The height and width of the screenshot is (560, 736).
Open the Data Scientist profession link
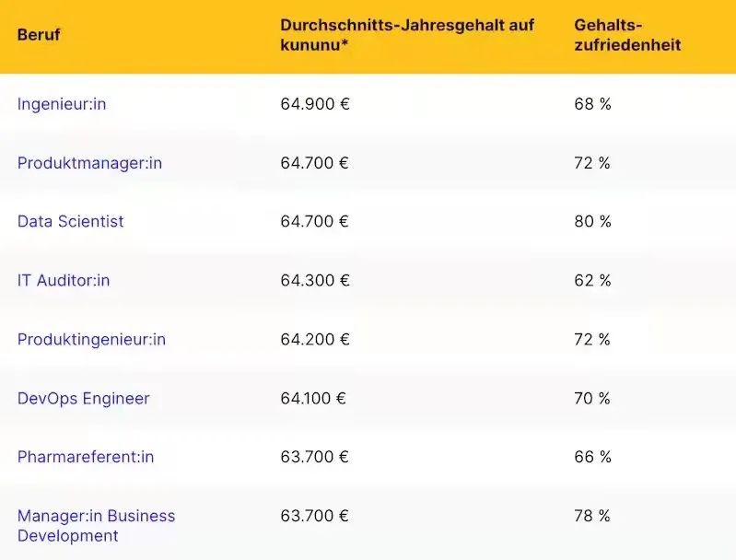click(70, 222)
